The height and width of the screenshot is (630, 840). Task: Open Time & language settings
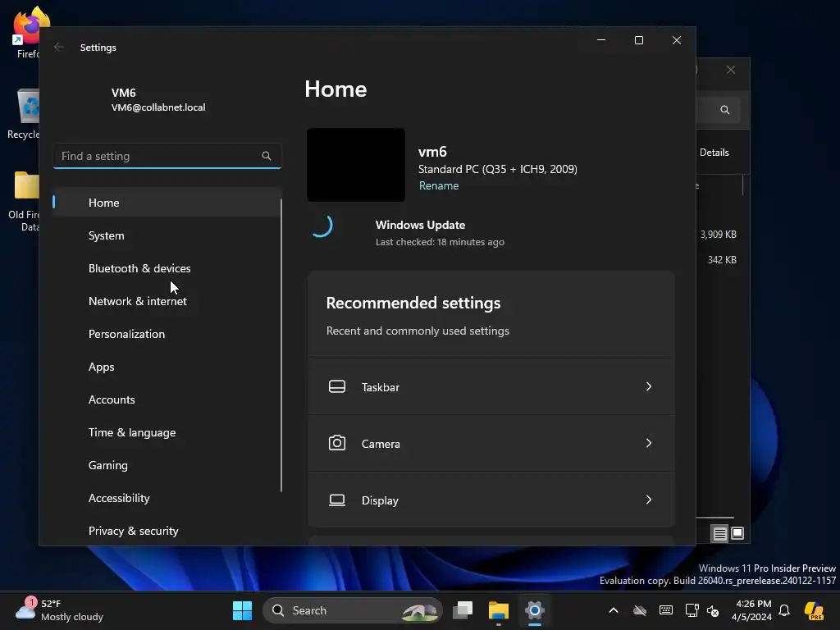pos(167,432)
